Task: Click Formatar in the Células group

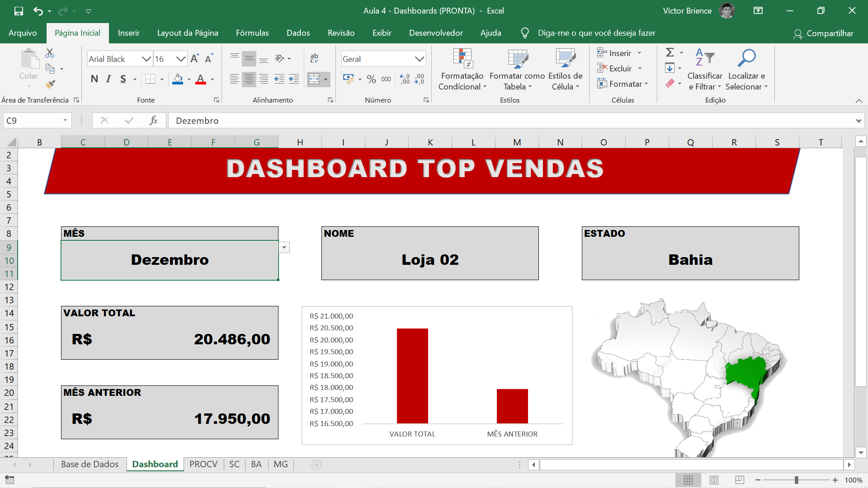Action: [x=623, y=84]
